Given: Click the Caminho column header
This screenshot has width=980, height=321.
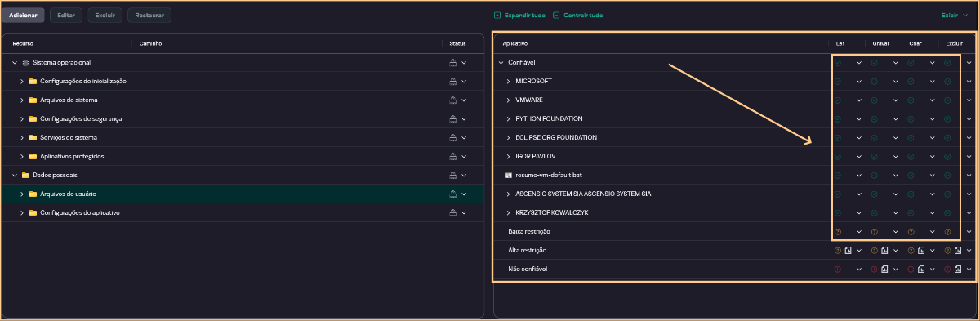Looking at the screenshot, I should pos(151,43).
